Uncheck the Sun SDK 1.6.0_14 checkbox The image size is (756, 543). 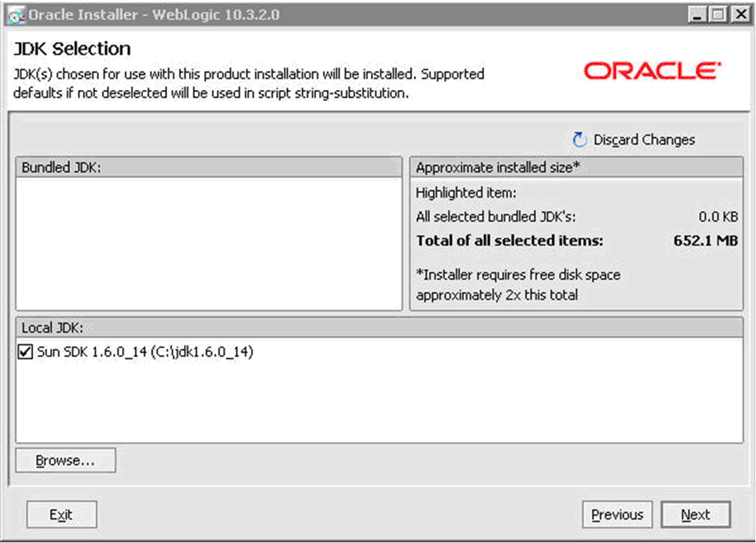pos(25,352)
